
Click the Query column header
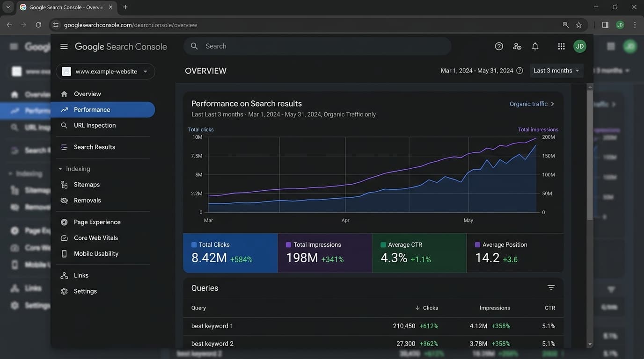pyautogui.click(x=198, y=308)
